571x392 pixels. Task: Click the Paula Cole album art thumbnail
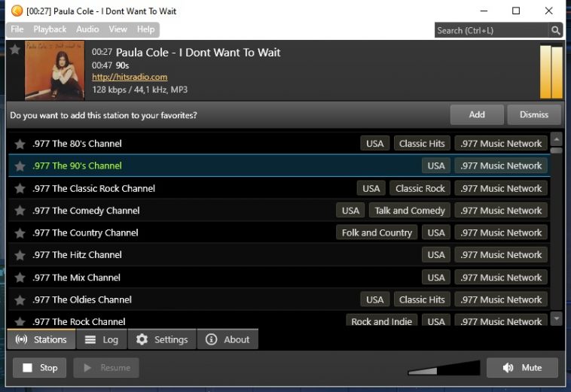(55, 70)
